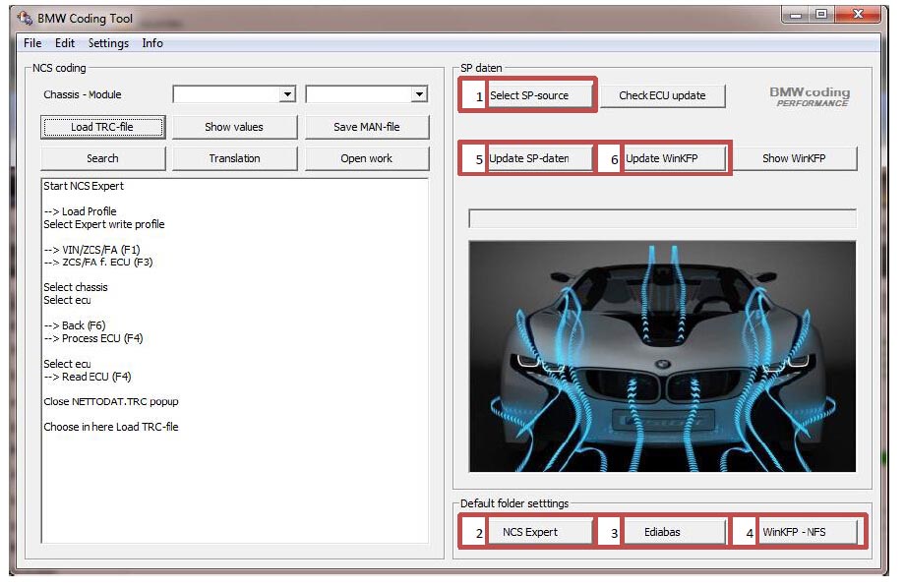This screenshot has width=905, height=588.
Task: Open the Edit menu
Action: click(x=65, y=43)
